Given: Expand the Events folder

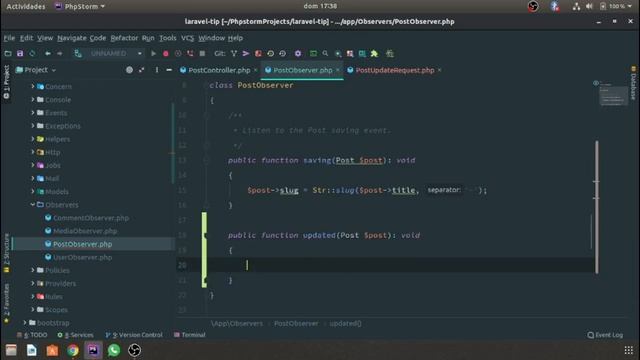Looking at the screenshot, I should click(x=33, y=113).
